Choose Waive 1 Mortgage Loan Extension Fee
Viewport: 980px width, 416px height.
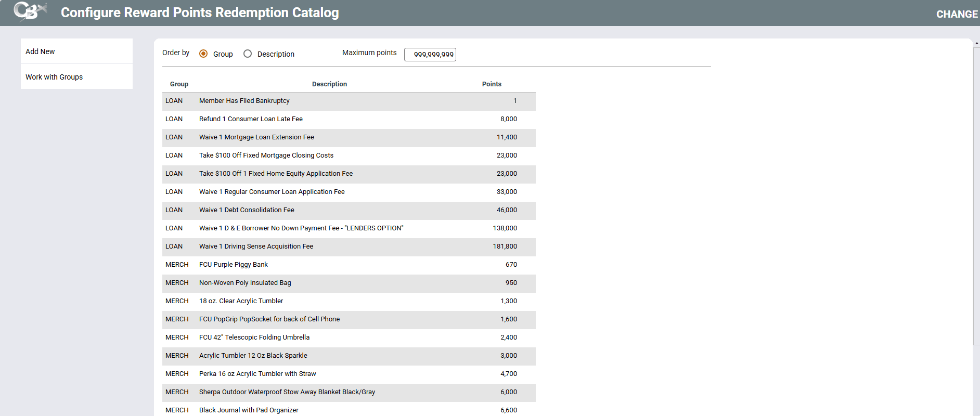256,137
